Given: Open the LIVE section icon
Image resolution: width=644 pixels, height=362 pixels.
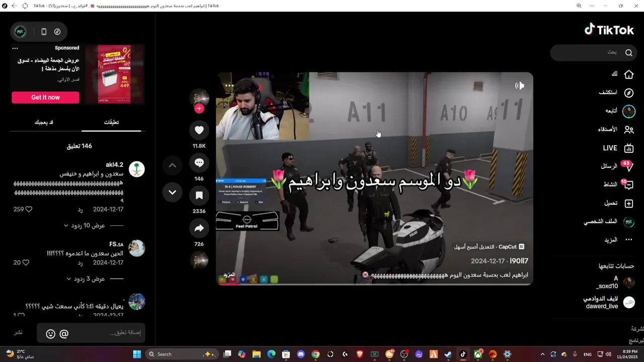Looking at the screenshot, I should [x=629, y=148].
